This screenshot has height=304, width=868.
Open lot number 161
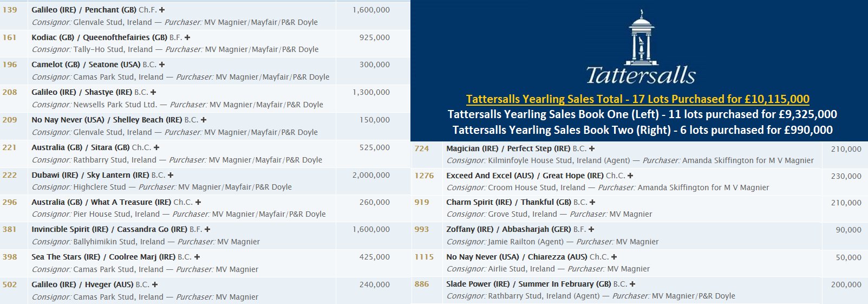(x=10, y=38)
